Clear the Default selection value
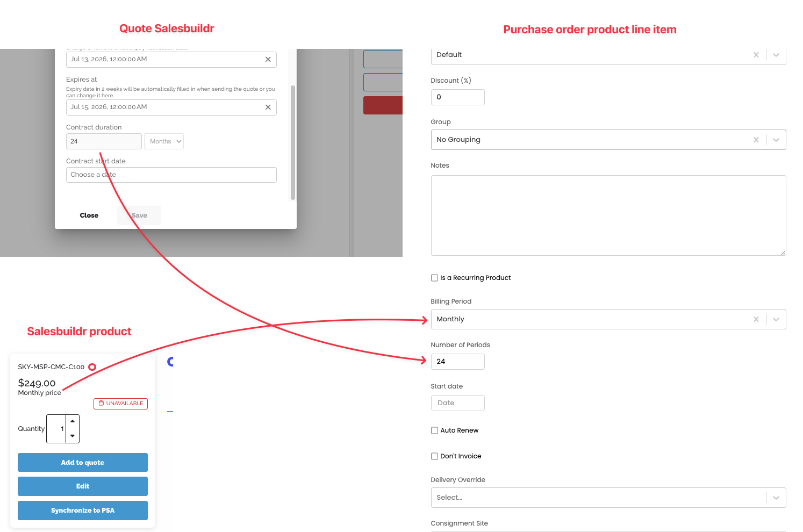This screenshot has height=532, width=803. (x=756, y=55)
